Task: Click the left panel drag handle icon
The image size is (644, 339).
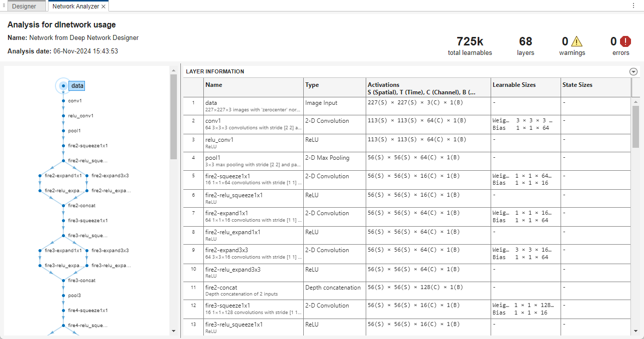Action: (x=3, y=5)
